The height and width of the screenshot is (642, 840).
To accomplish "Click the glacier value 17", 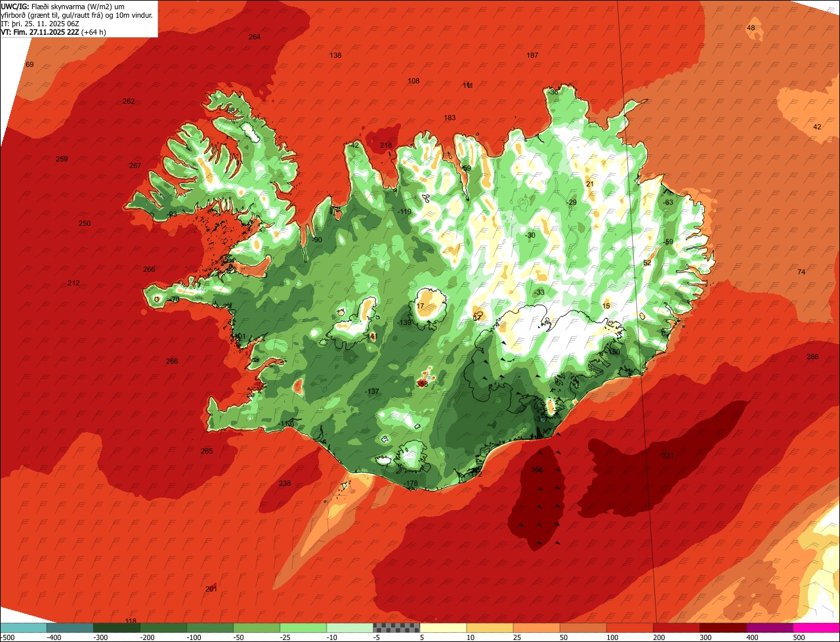I will click(x=421, y=306).
